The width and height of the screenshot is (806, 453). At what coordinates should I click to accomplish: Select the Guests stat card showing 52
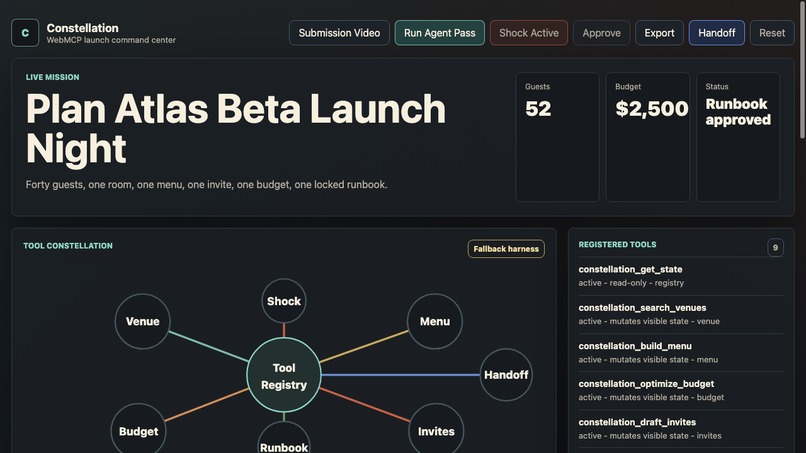pyautogui.click(x=557, y=137)
